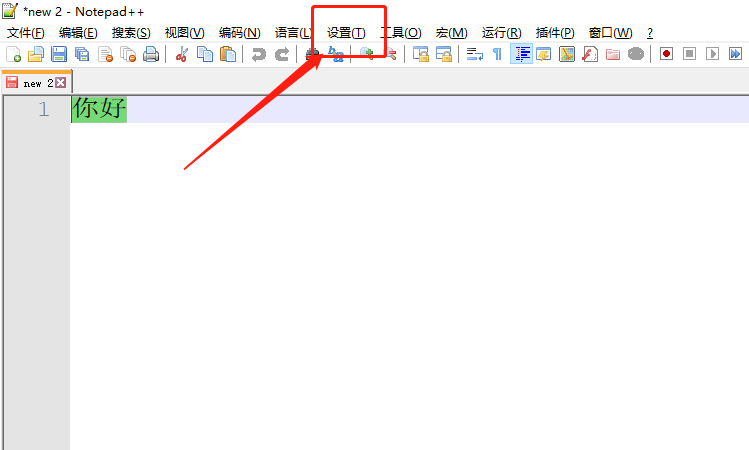
Task: Toggle Show All Characters pilcrow icon
Action: [x=497, y=54]
